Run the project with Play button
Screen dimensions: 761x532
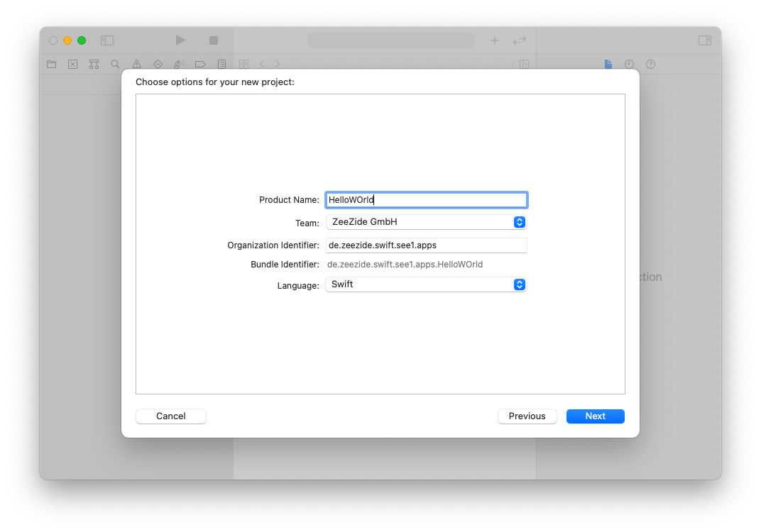coord(180,40)
